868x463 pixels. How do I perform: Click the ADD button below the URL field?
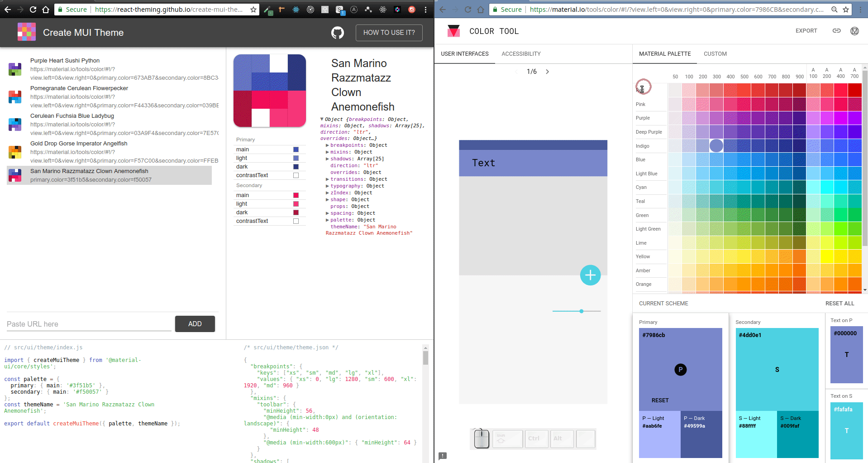[195, 323]
